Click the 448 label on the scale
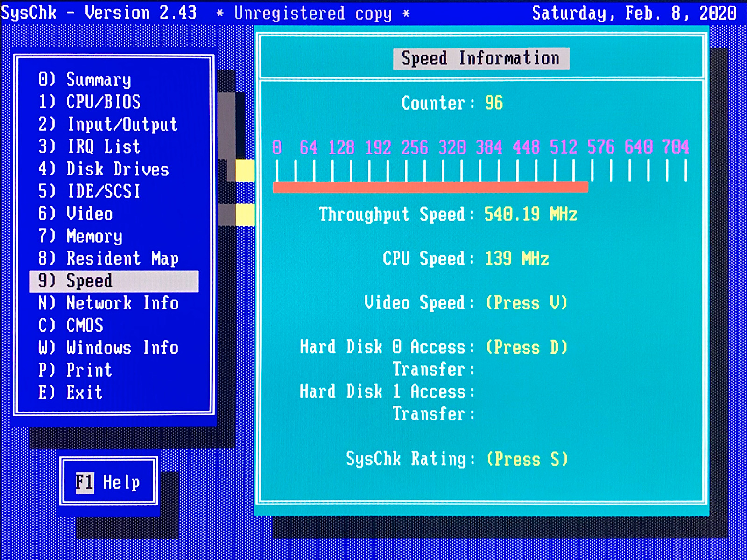The height and width of the screenshot is (560, 747). pyautogui.click(x=526, y=147)
